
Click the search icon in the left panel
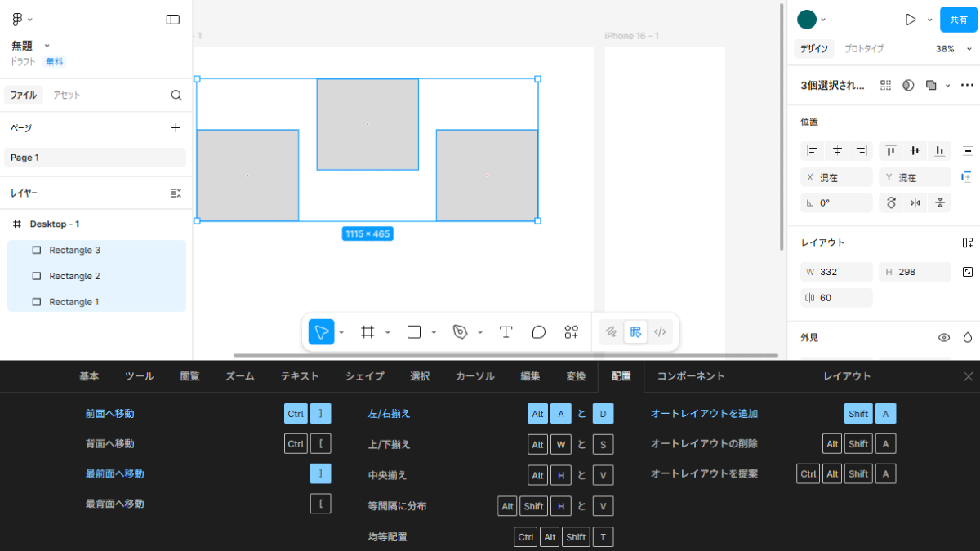[x=176, y=96]
